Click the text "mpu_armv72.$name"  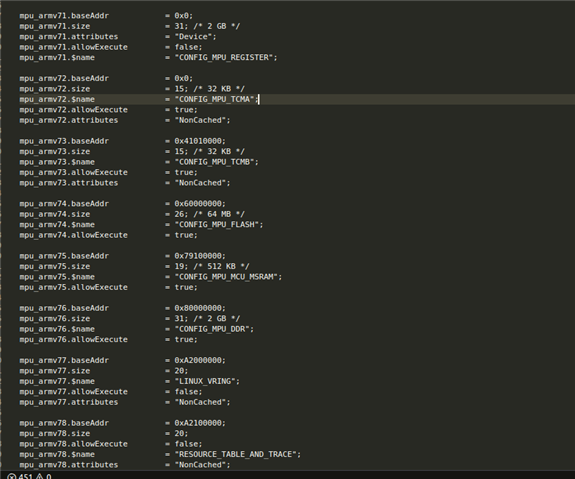point(57,99)
